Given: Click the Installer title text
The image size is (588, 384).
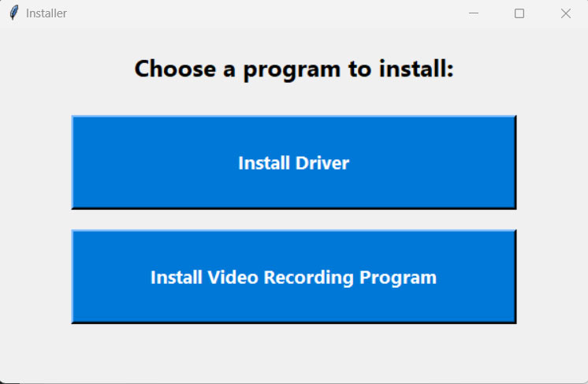Looking at the screenshot, I should (x=47, y=13).
